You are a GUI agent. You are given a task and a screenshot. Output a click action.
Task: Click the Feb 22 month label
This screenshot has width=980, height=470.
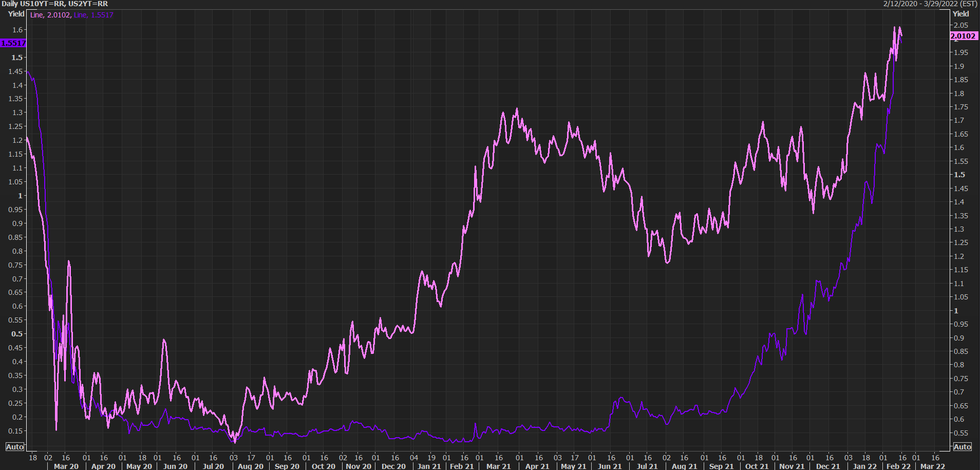[x=898, y=466]
